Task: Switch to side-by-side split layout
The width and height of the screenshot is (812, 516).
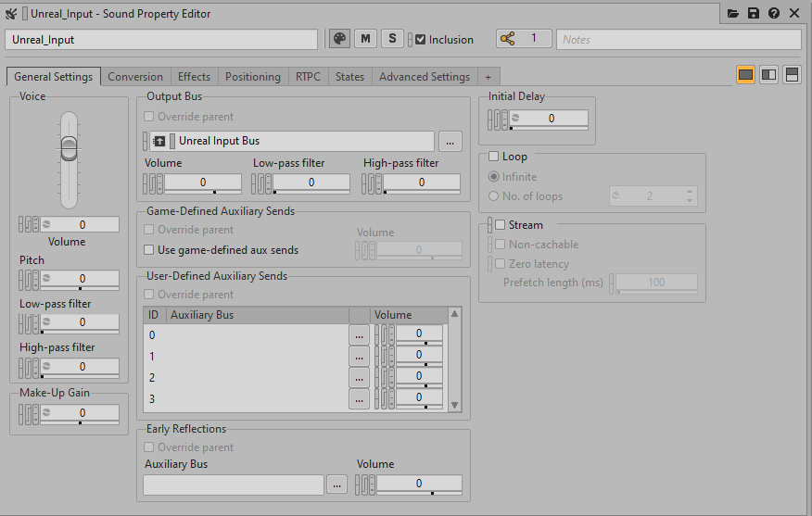Action: (x=768, y=75)
